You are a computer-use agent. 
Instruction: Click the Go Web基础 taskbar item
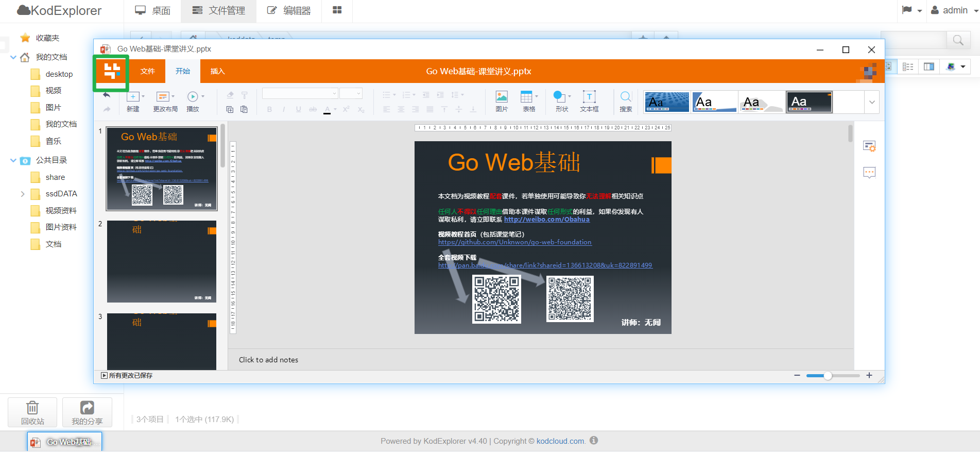pos(64,442)
